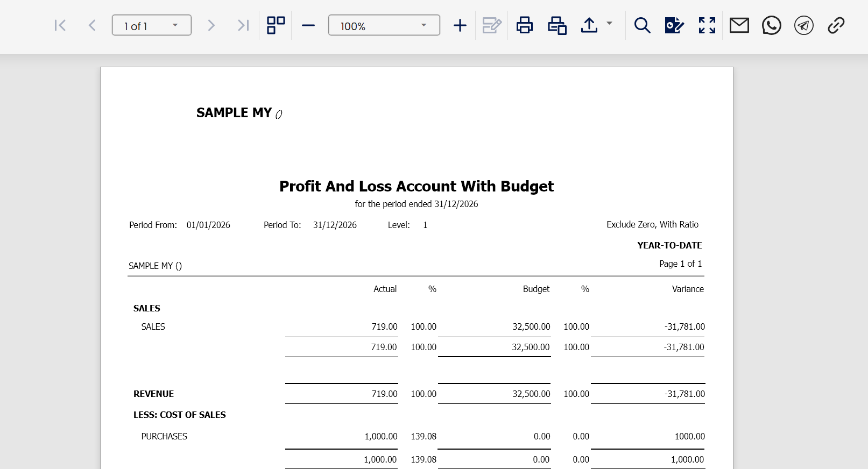Copy the report link
The image size is (868, 469).
coord(836,25)
